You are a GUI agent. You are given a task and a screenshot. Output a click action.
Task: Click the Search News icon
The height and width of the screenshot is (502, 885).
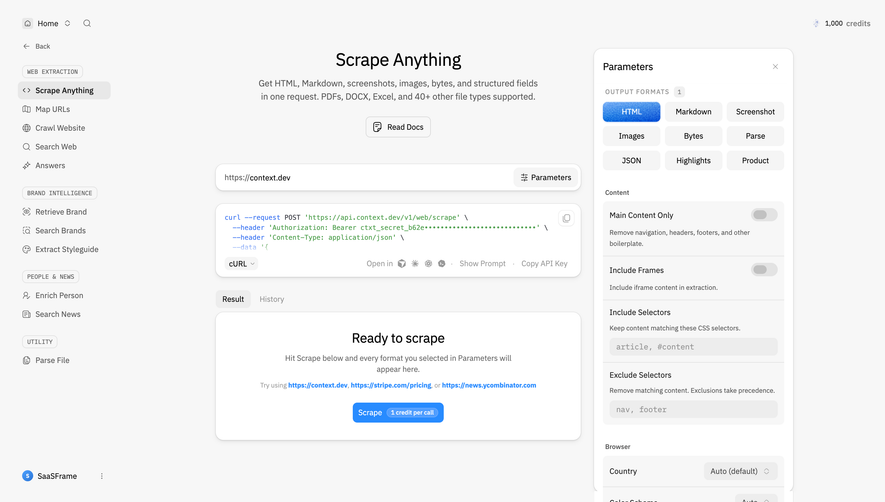point(27,314)
